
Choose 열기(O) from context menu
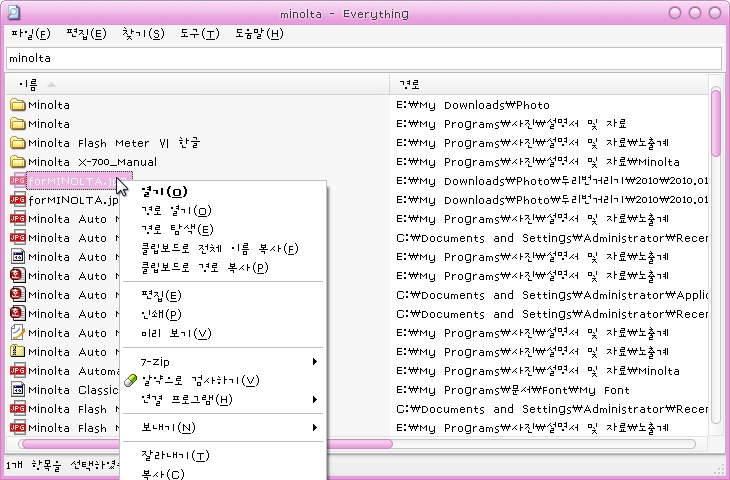(163, 192)
